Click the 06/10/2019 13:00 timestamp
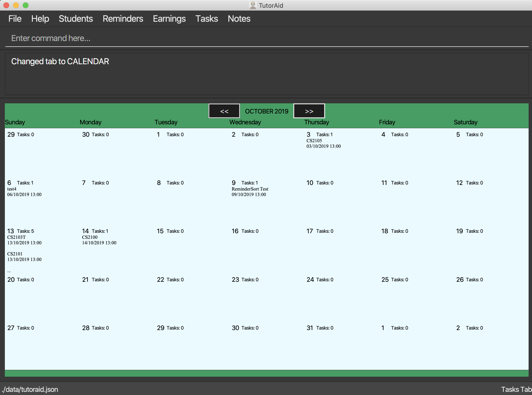This screenshot has height=395, width=532. click(x=24, y=194)
